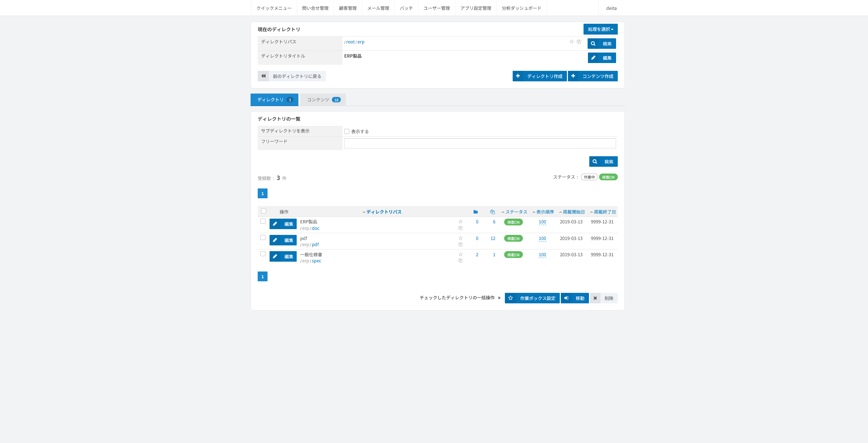Click plus icon on ディレクトリ作成 button
The image size is (868, 443).
click(x=518, y=76)
